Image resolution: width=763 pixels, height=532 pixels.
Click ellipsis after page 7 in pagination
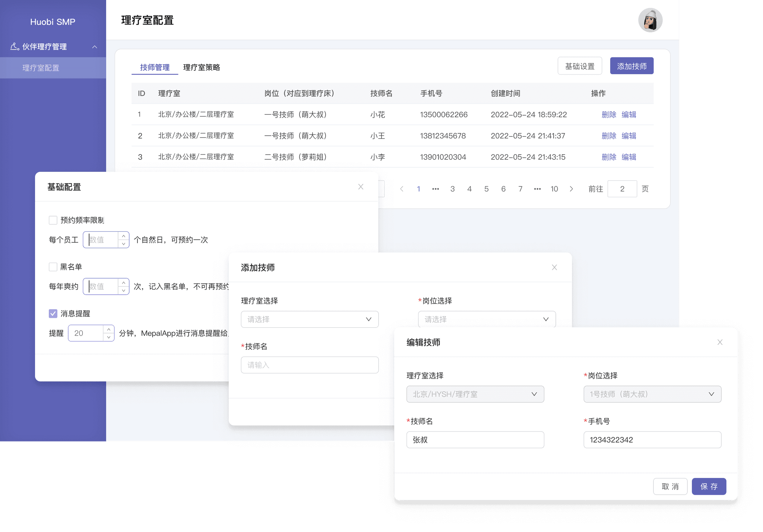(x=537, y=189)
